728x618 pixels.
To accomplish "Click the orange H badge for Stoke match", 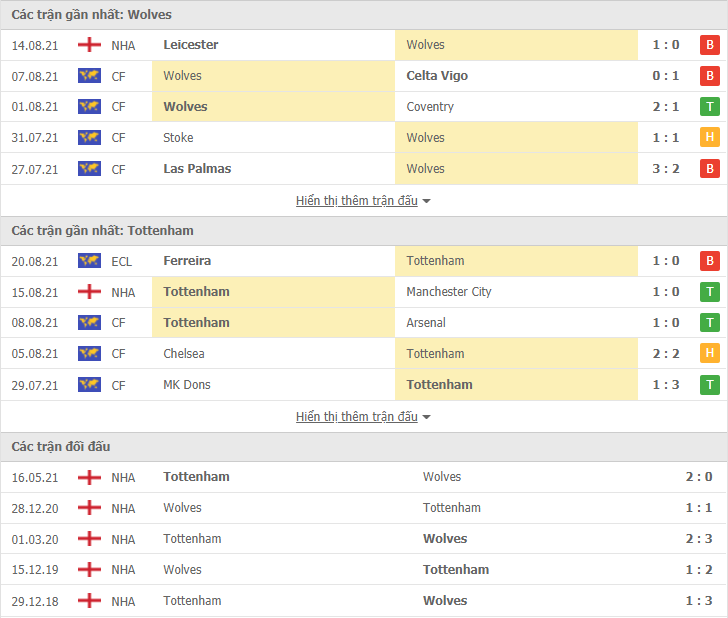I will (709, 137).
